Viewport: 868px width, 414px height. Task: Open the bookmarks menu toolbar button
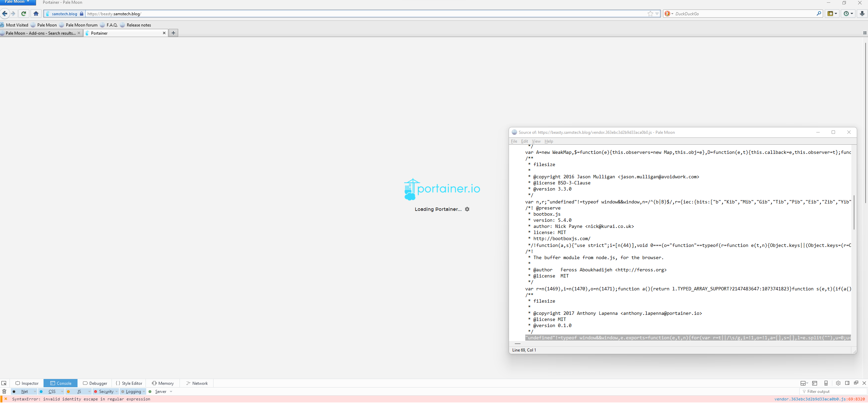pos(832,14)
